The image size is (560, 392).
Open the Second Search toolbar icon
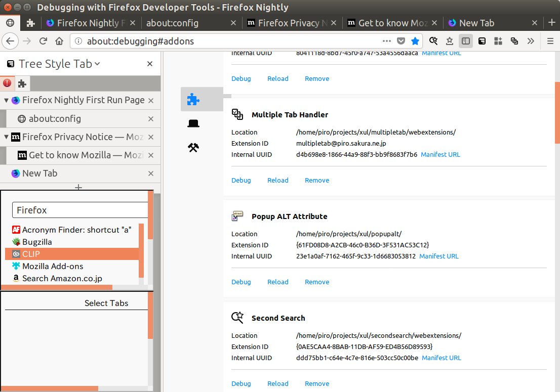(x=433, y=41)
